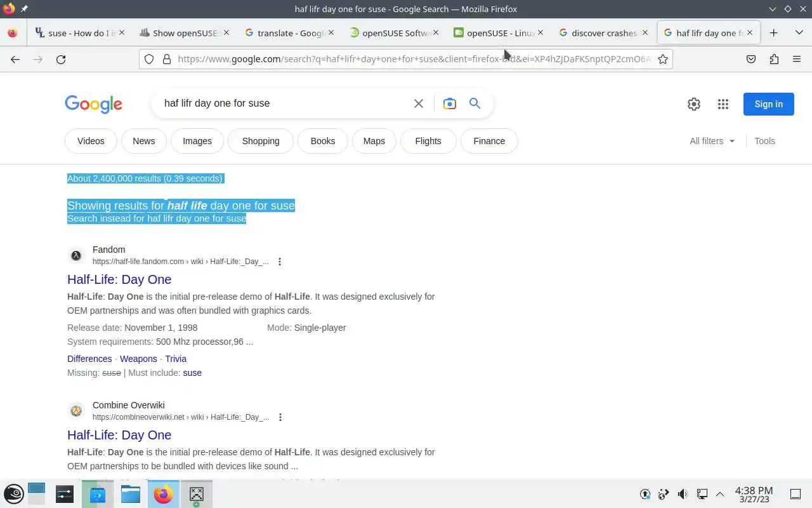Viewport: 812px width, 508px height.
Task: Clear the search box text
Action: 418,104
